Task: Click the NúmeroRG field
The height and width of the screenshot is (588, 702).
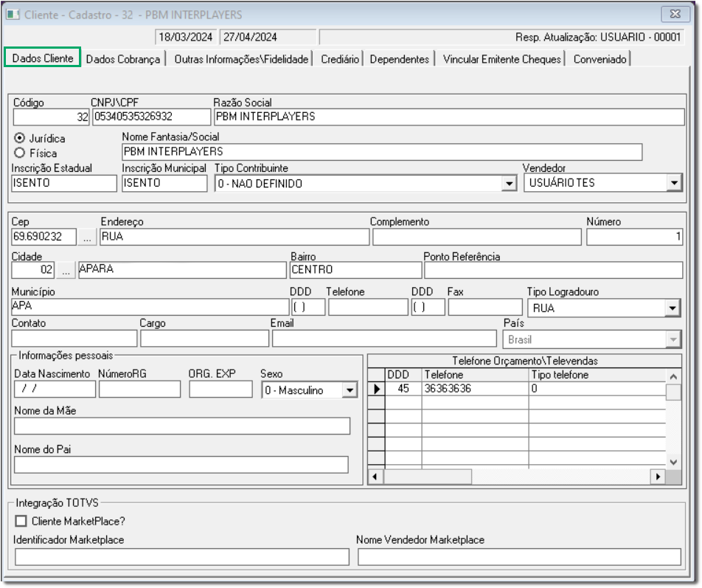Action: [x=139, y=389]
